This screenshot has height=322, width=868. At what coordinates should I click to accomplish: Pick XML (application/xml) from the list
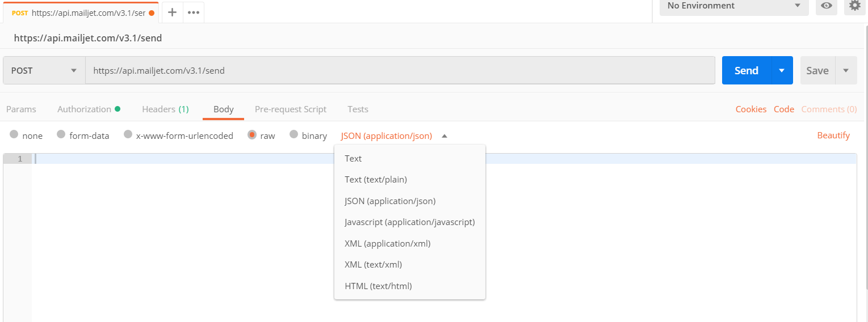(x=387, y=244)
